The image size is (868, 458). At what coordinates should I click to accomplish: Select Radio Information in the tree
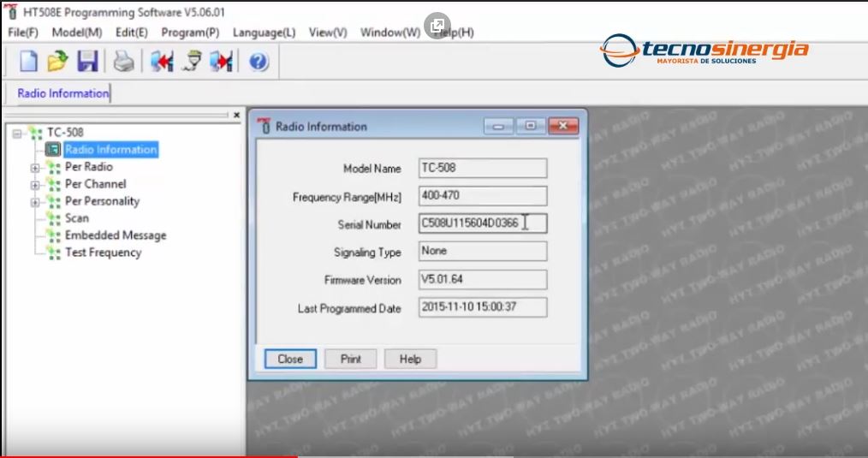coord(110,150)
